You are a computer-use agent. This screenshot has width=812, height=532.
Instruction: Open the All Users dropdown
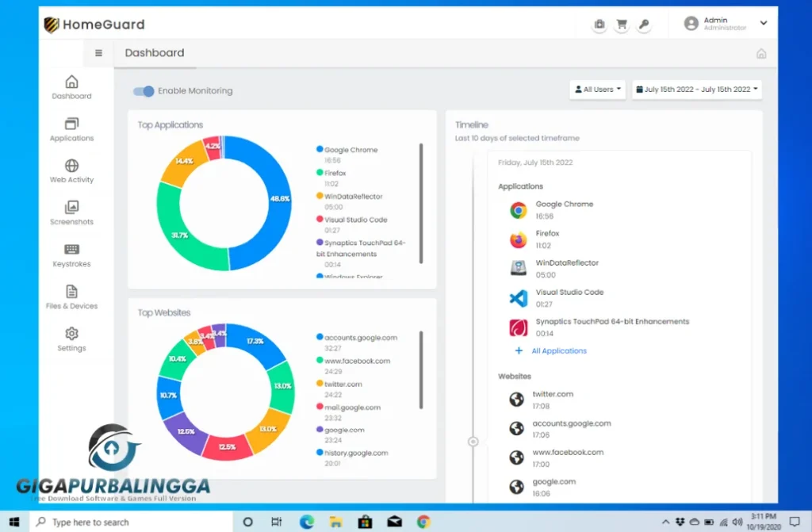click(597, 90)
